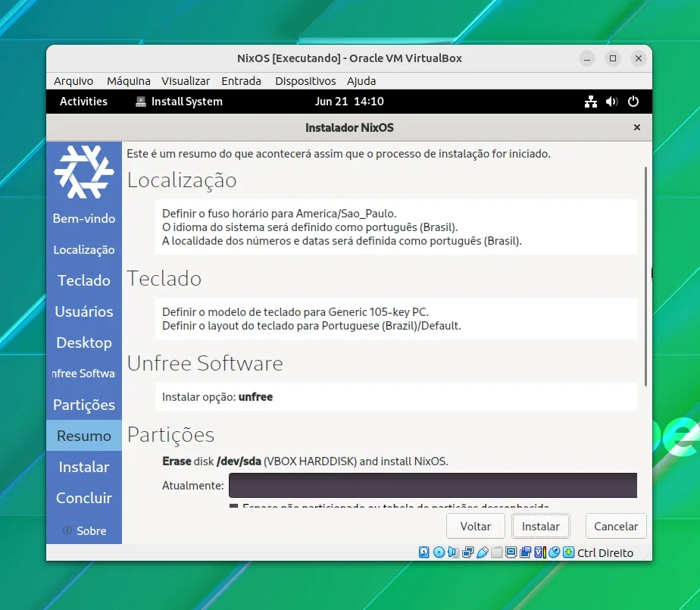Viewport: 700px width, 610px height.
Task: Click the Cancelar button
Action: point(616,526)
